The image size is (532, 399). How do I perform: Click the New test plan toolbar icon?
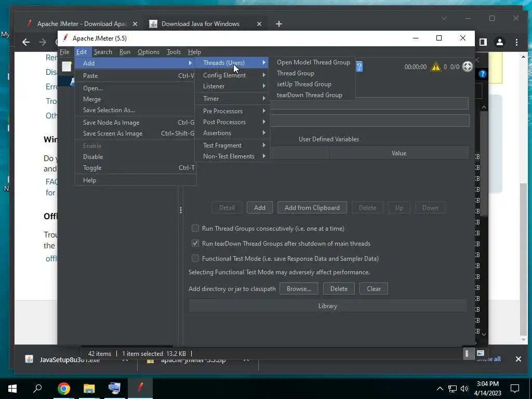66,66
